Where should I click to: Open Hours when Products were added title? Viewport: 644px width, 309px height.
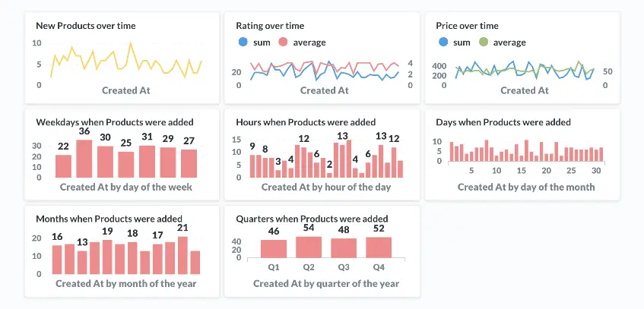click(x=306, y=122)
